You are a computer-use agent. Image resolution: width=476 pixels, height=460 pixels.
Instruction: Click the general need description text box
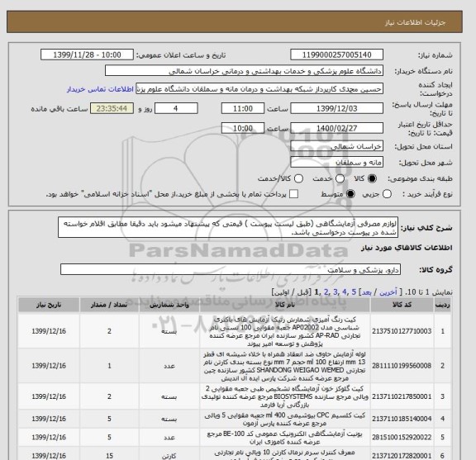[x=228, y=227]
